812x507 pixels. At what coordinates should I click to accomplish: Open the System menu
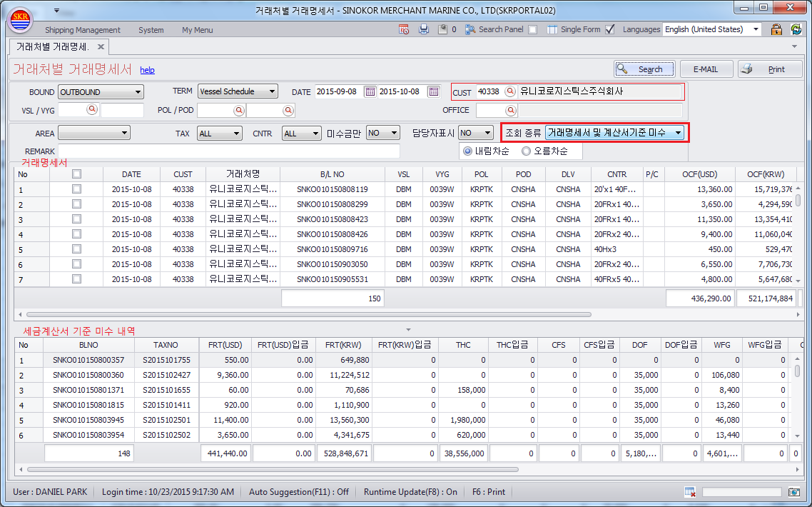coord(151,30)
